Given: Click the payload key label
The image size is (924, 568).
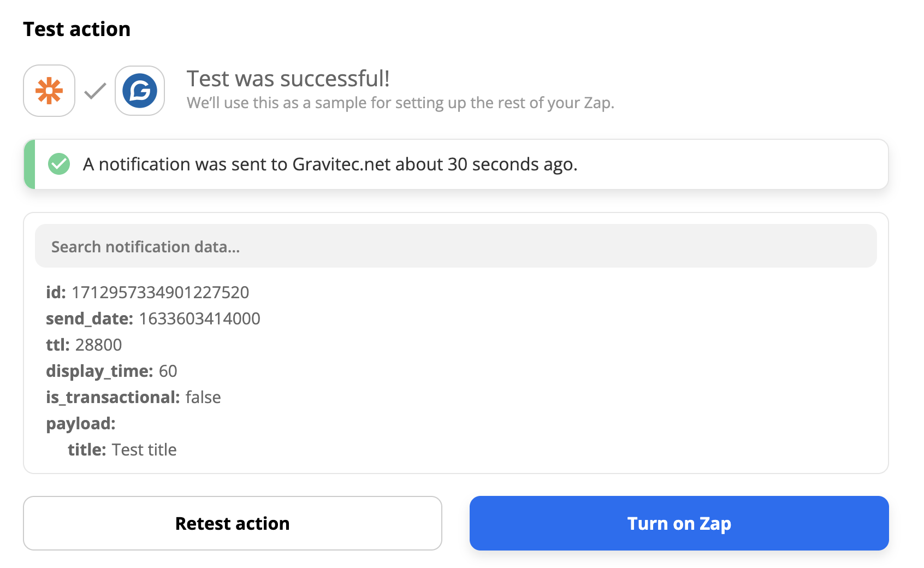Looking at the screenshot, I should [81, 424].
